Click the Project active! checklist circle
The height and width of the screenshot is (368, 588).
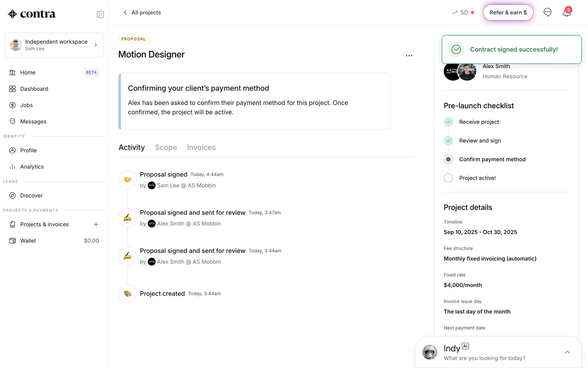point(448,178)
